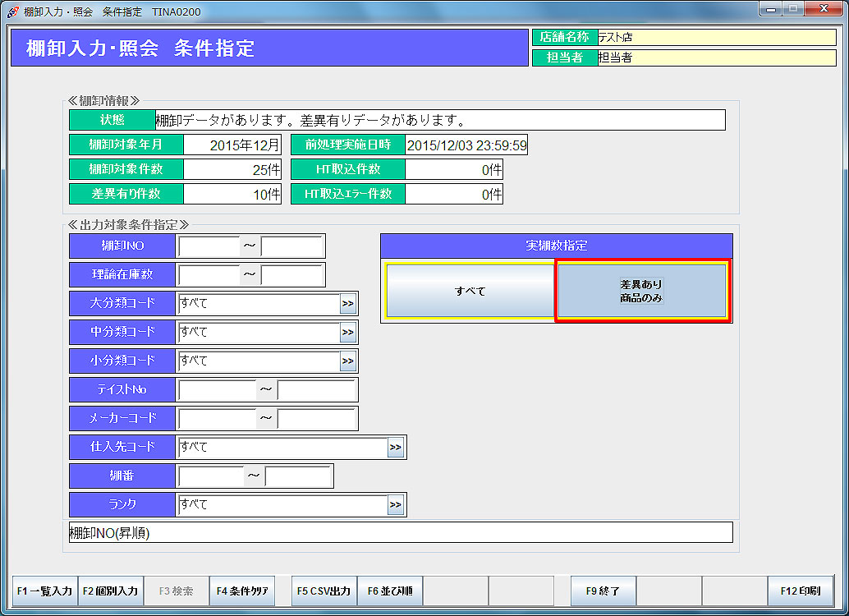The image size is (849, 616).
Task: Export data via F5 CSV出力
Action: point(324,591)
